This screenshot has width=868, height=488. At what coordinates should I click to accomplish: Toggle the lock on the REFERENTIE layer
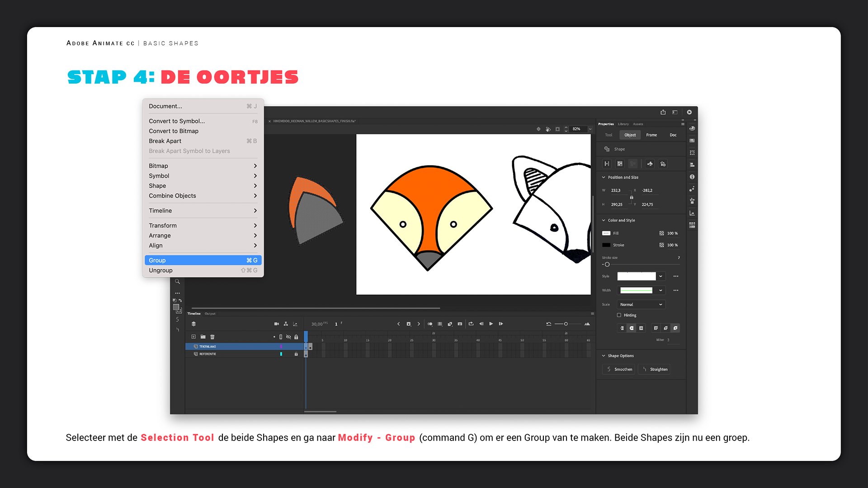296,354
